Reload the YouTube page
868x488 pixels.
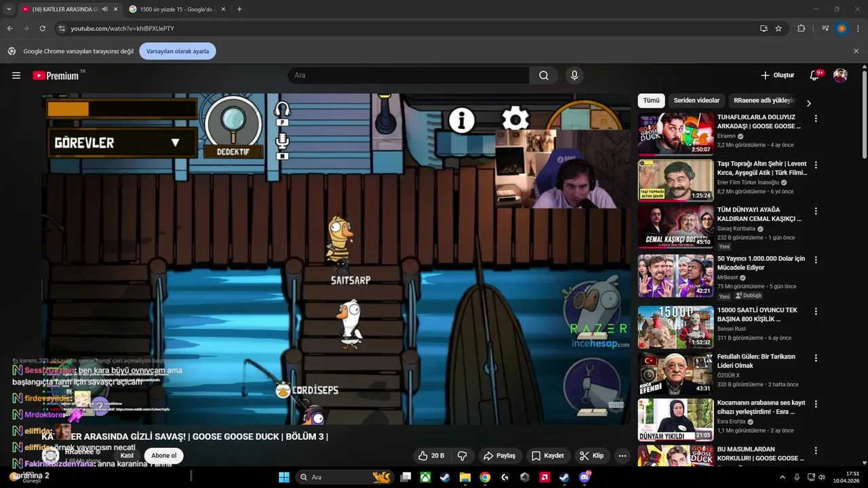tap(42, 28)
